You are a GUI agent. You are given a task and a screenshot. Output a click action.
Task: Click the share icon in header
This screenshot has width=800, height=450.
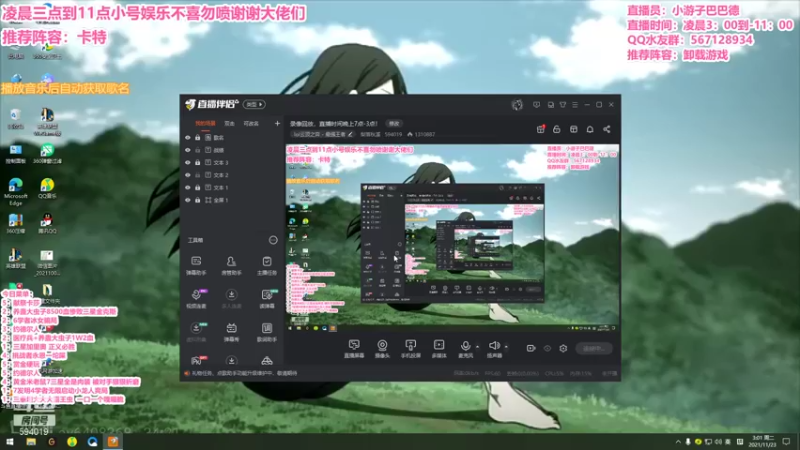click(607, 129)
